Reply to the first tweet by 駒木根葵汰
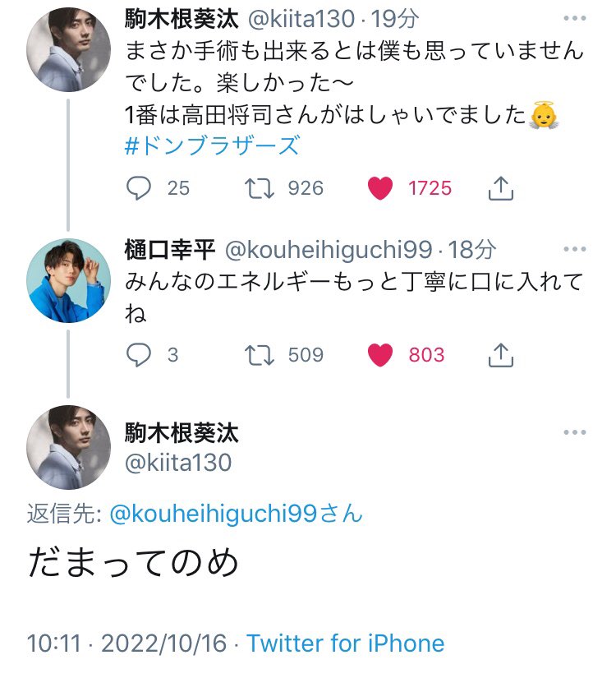The image size is (616, 678). coord(138,189)
